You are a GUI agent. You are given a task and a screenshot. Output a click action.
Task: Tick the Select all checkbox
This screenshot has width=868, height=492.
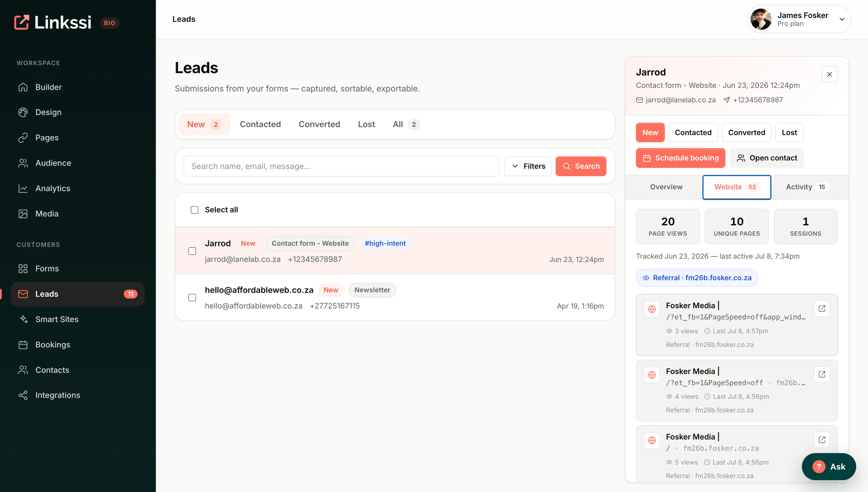pos(195,210)
